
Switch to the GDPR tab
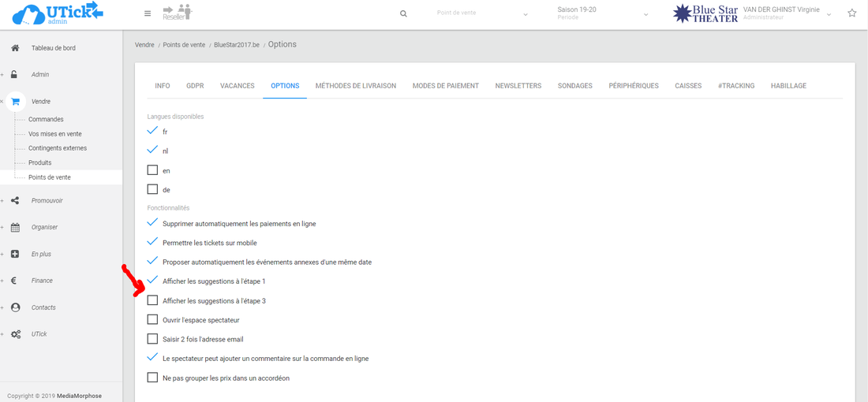point(195,86)
